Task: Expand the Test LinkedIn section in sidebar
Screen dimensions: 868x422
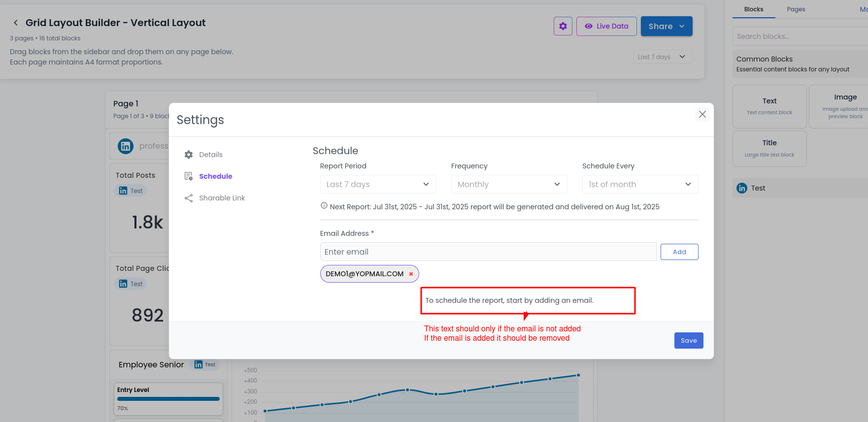Action: coord(800,188)
